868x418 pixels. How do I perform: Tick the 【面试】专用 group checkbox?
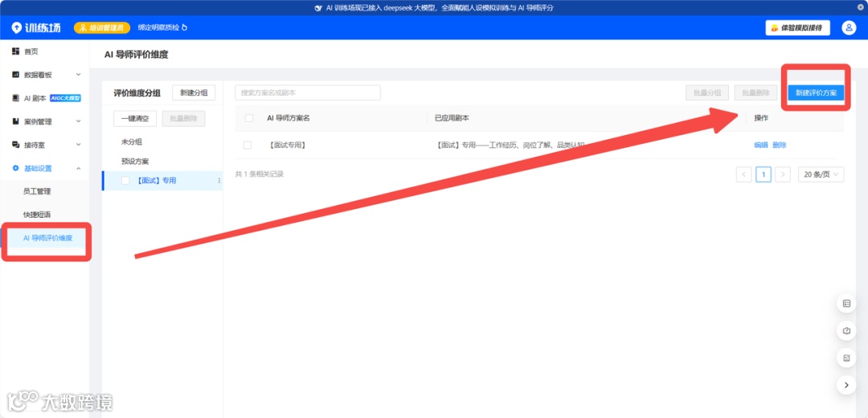pyautogui.click(x=125, y=181)
